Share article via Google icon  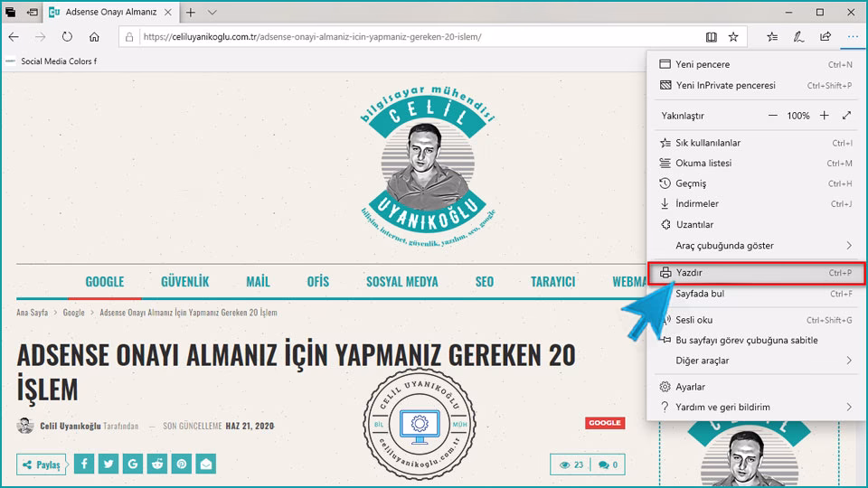[x=133, y=464]
